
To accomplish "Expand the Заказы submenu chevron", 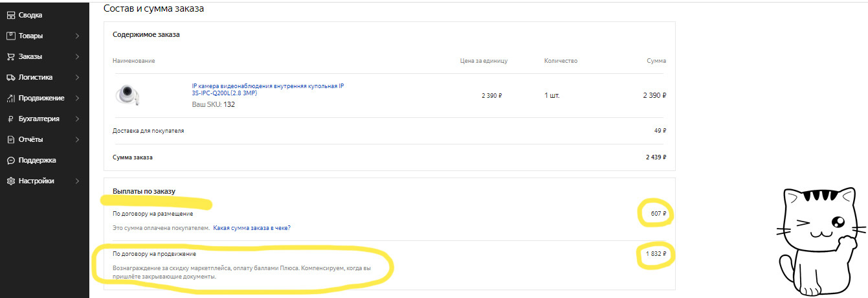I will (77, 56).
